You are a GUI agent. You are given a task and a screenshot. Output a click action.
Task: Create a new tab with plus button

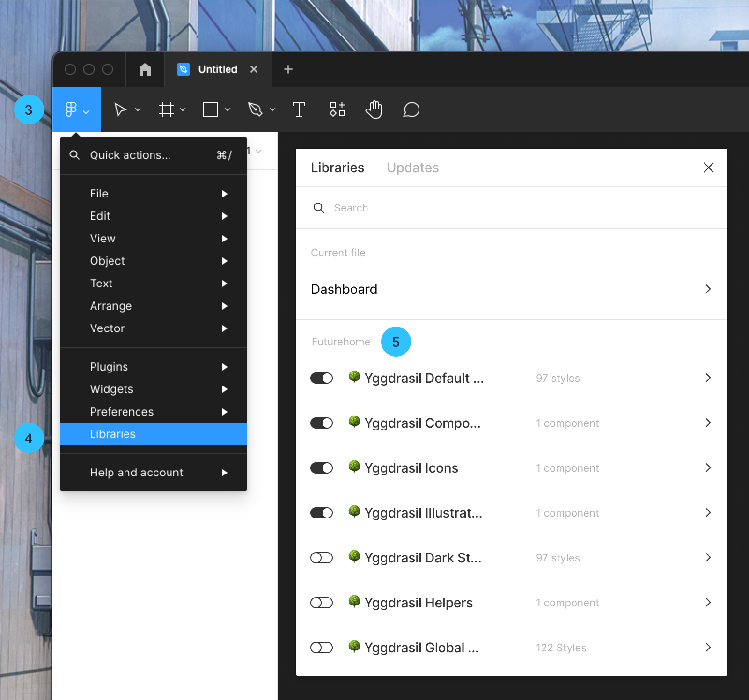pos(287,69)
